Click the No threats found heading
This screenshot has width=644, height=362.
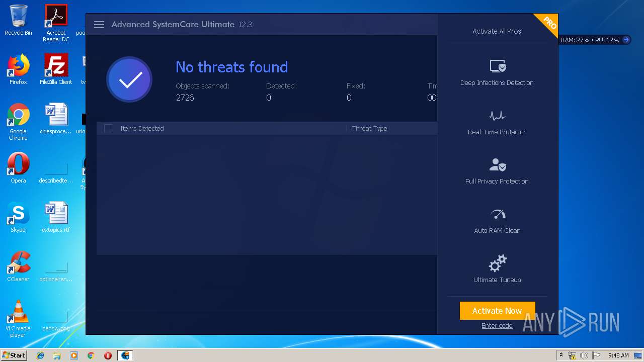231,67
